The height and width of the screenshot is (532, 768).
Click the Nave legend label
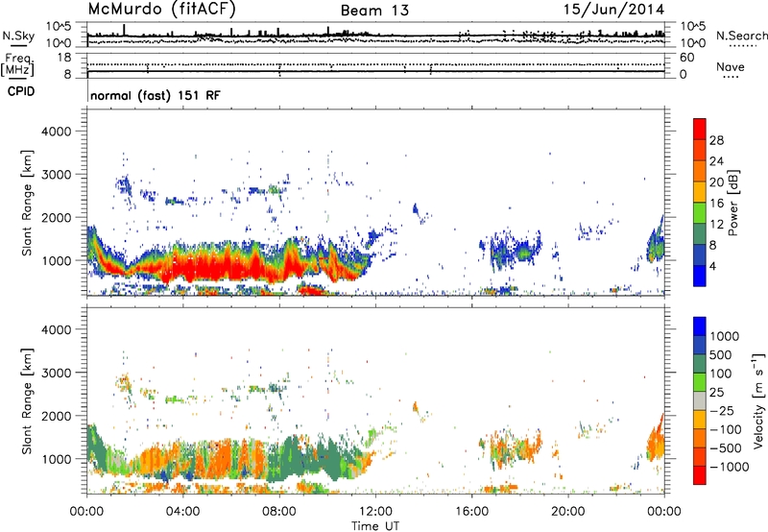pos(731,67)
